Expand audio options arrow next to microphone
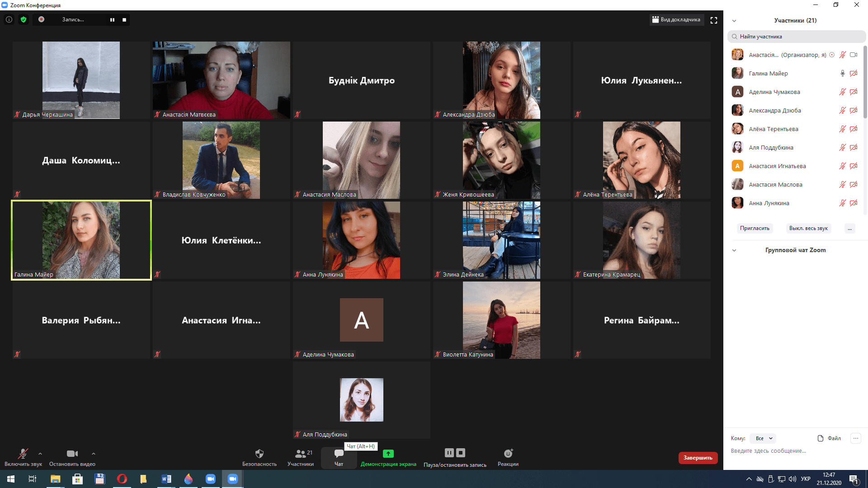This screenshot has width=868, height=488. pyautogui.click(x=40, y=454)
